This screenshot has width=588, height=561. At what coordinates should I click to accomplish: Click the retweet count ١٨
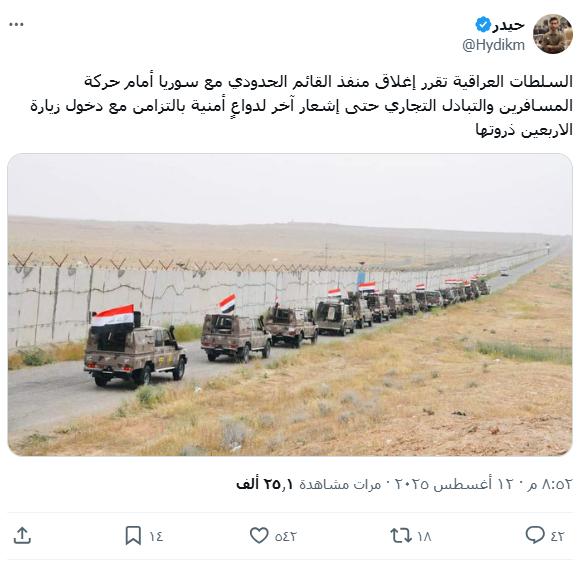(x=424, y=536)
